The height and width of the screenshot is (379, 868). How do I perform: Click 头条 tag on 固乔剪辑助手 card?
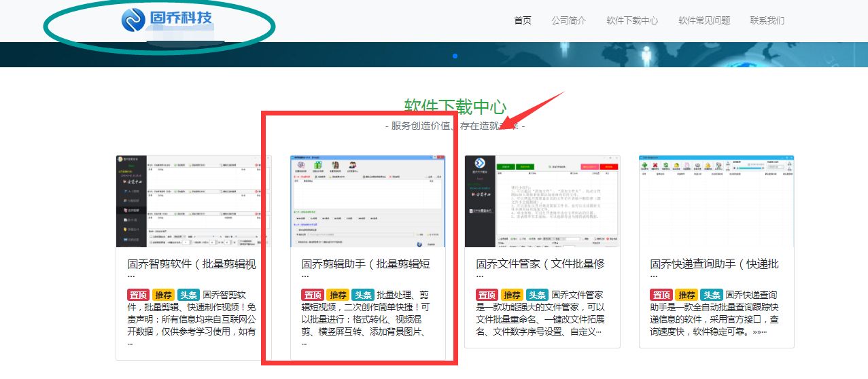(x=363, y=295)
